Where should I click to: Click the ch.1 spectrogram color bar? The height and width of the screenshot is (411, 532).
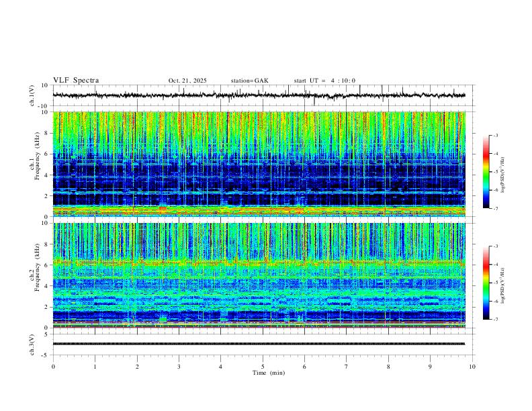(x=486, y=172)
